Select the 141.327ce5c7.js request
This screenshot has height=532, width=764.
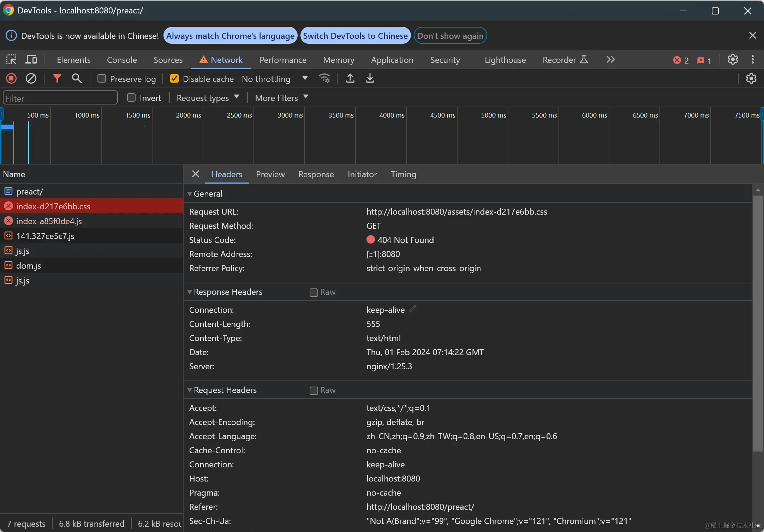(x=91, y=236)
